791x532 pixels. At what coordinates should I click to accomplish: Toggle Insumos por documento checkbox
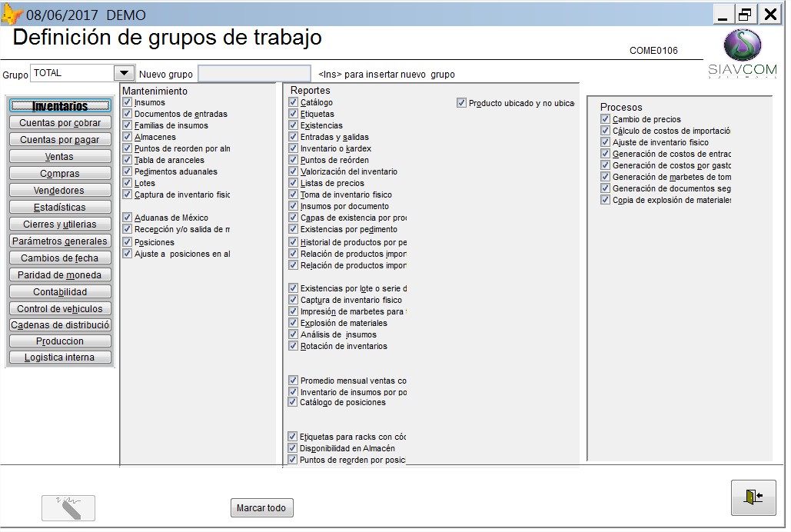click(293, 206)
